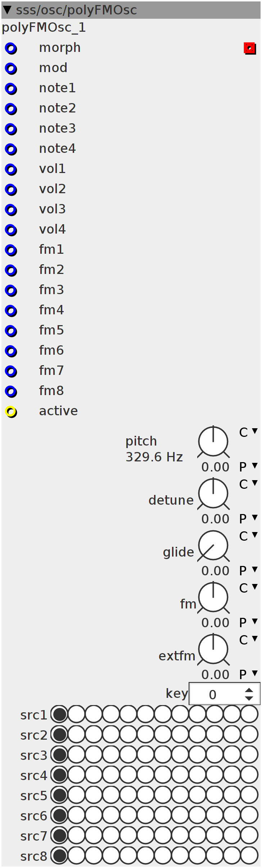262x868 pixels.
Task: Increment the key value with up arrow
Action: [249, 690]
